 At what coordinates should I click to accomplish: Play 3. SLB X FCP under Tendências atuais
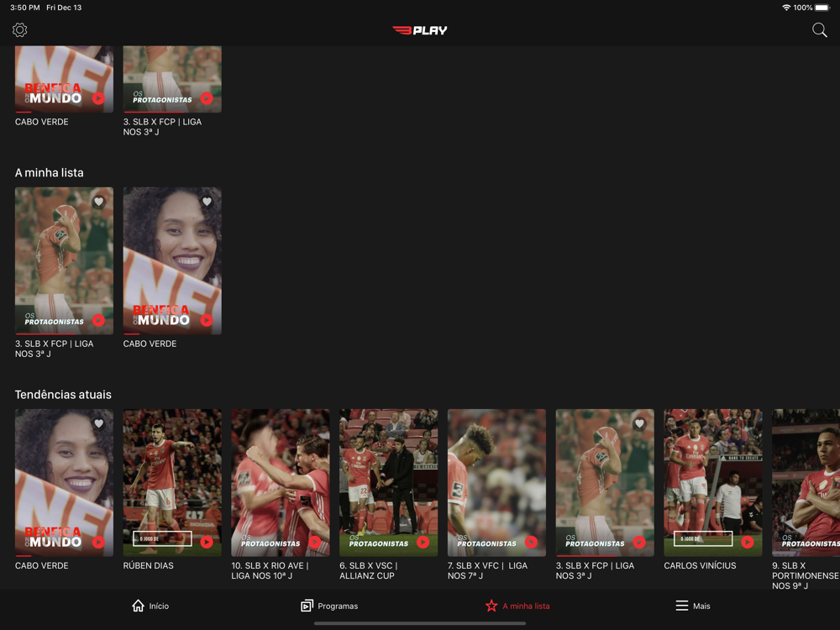(639, 542)
